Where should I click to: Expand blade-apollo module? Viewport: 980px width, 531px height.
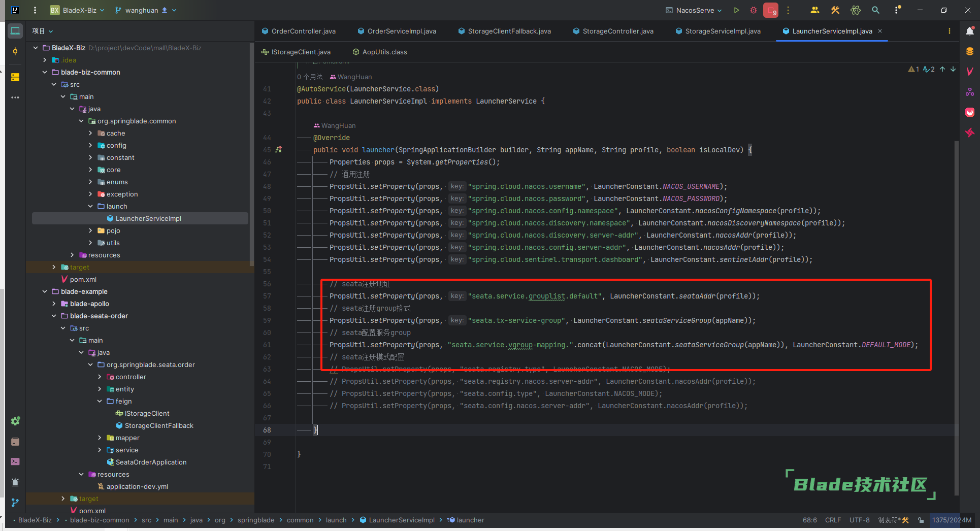click(54, 304)
